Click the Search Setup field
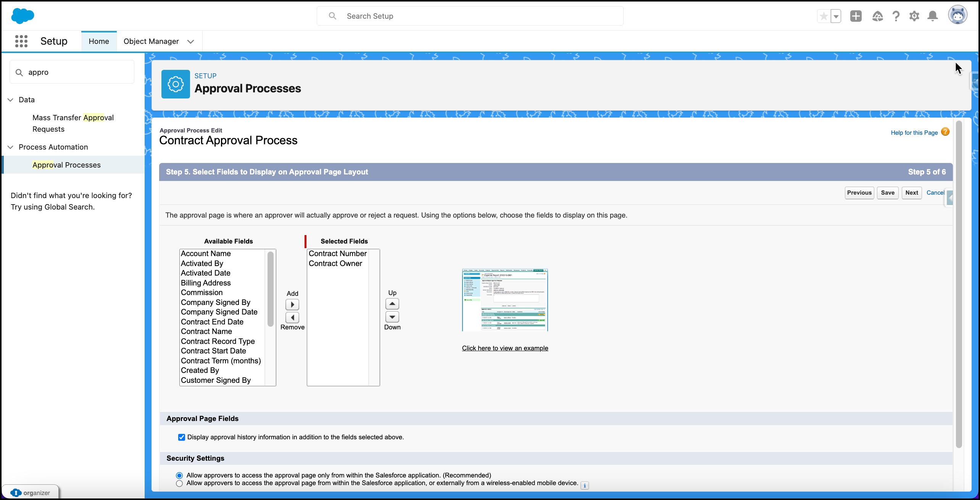980x500 pixels. 470,16
